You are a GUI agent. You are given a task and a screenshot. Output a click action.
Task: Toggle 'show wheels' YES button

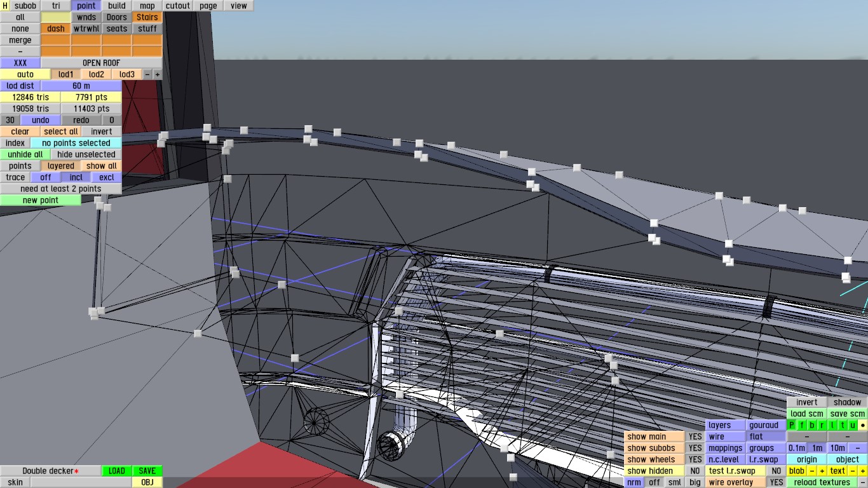695,459
